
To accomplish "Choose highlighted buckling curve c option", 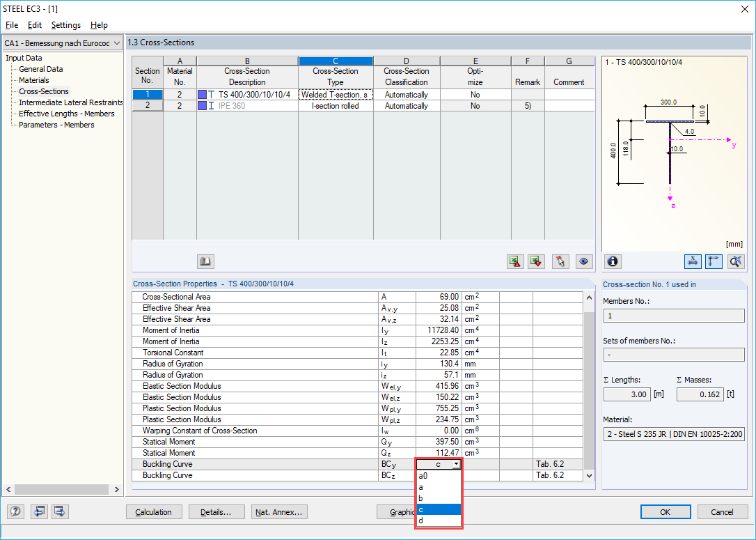I will coord(439,509).
